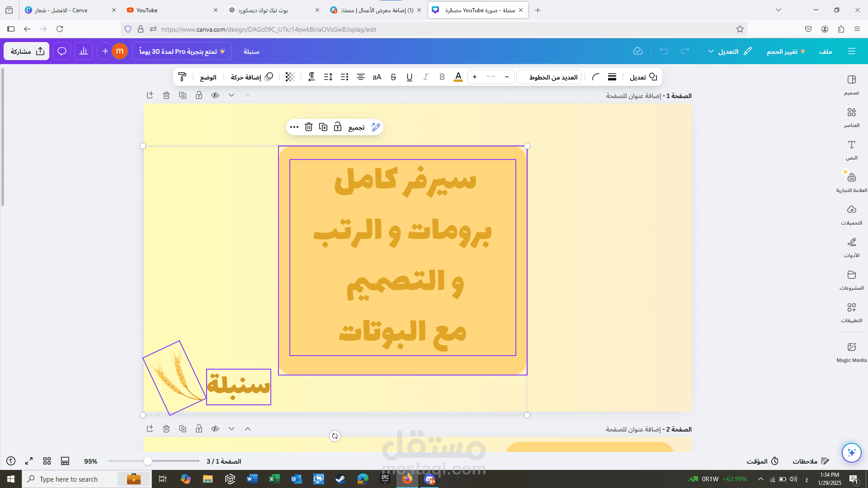Open the النص (Text) sidebar panel
Image resolution: width=868 pixels, height=488 pixels.
click(851, 150)
